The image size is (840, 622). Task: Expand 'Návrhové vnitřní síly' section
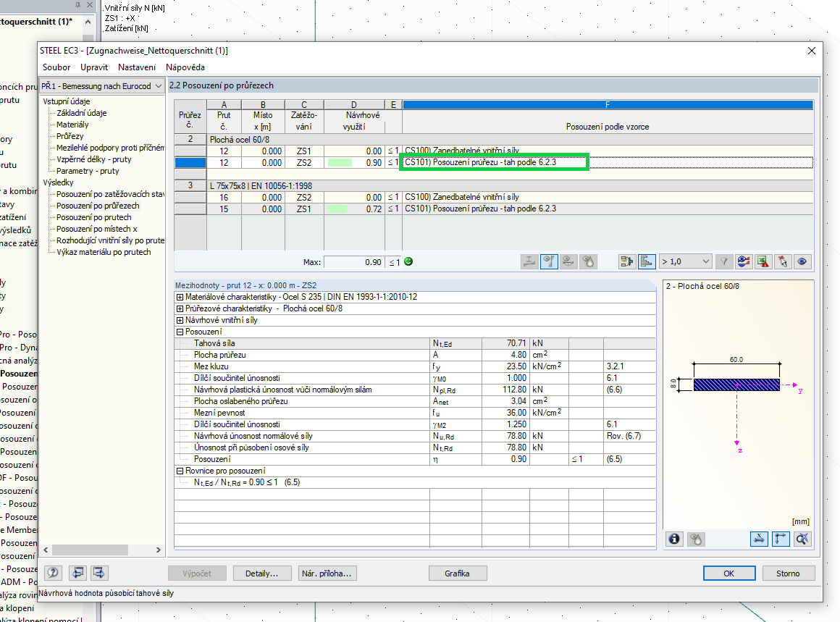tap(180, 320)
